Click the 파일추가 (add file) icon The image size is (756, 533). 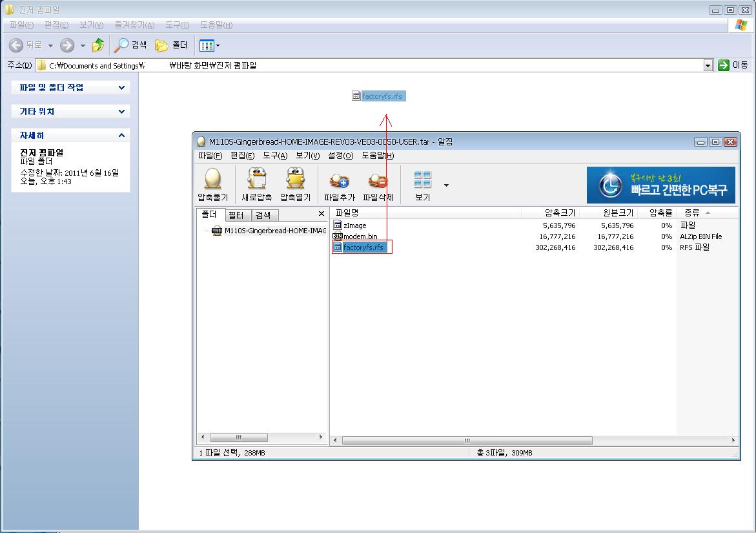point(339,181)
